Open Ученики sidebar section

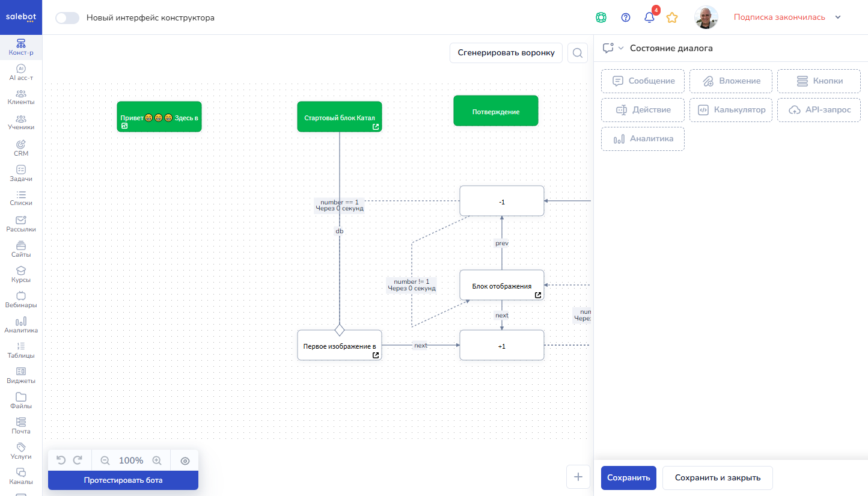[21, 123]
